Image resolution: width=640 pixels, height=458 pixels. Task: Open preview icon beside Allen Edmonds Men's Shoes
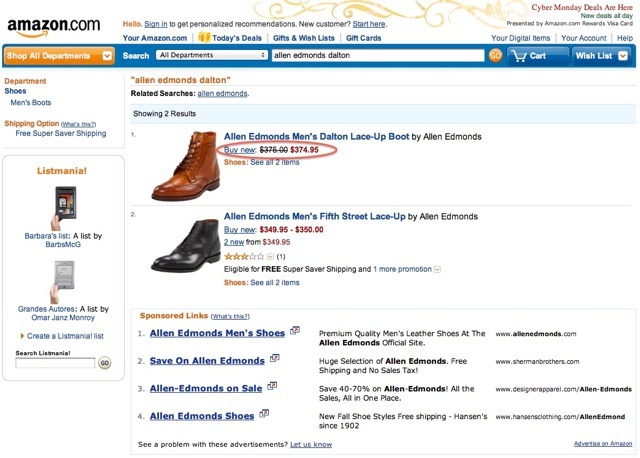click(x=295, y=331)
